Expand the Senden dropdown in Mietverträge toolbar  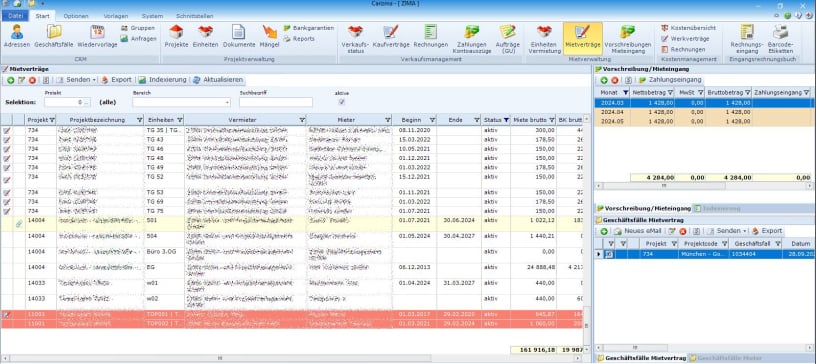(x=94, y=80)
